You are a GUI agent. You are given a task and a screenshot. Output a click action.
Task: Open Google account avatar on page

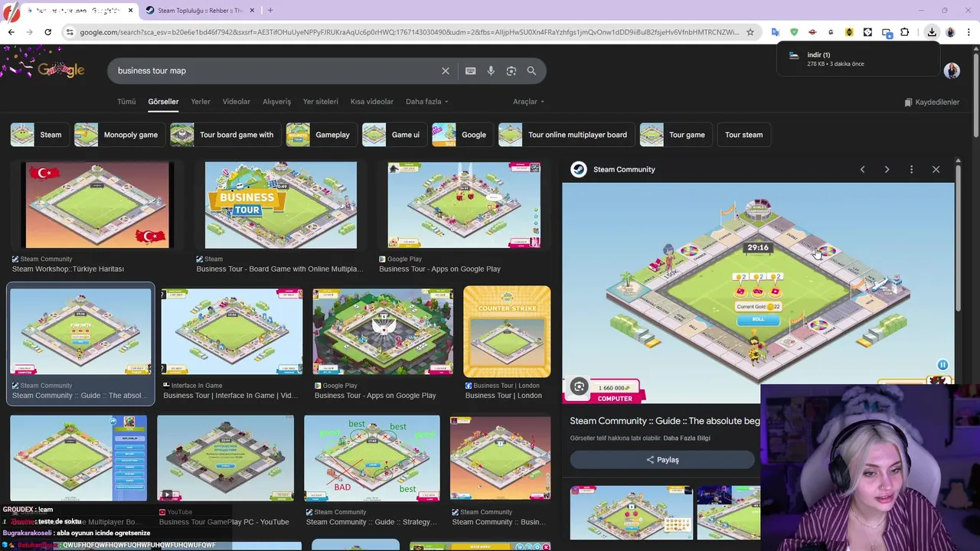click(x=952, y=70)
